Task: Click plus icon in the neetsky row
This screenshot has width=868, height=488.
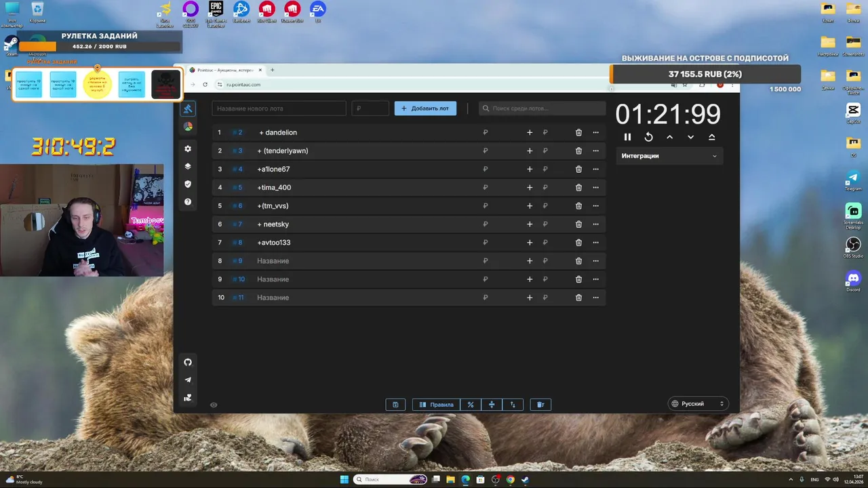Action: [530, 224]
